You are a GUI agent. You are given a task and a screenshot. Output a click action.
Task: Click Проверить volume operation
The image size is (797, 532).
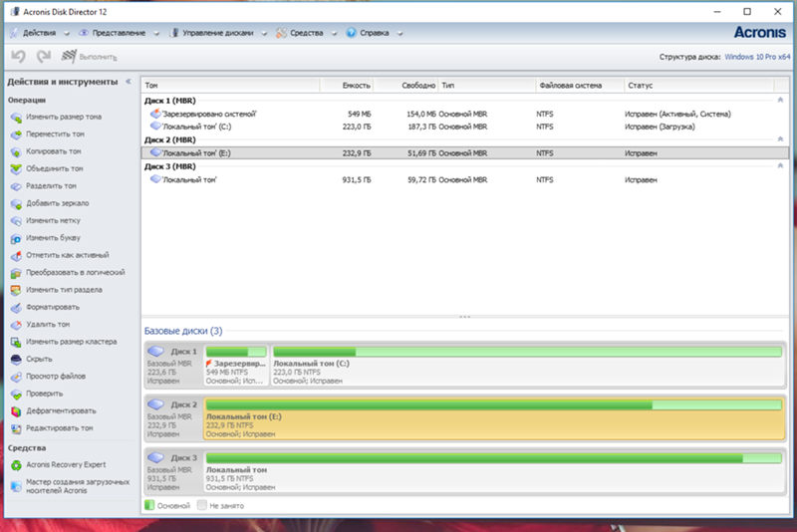tap(37, 394)
